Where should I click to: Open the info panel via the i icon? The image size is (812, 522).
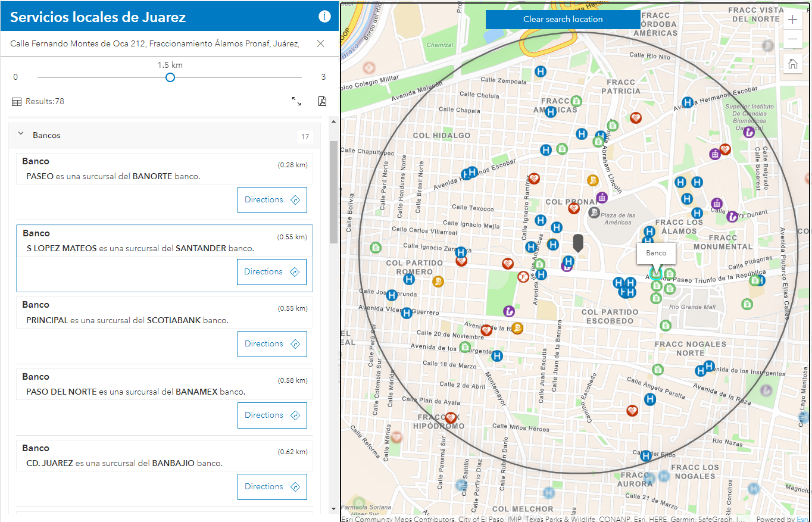pyautogui.click(x=324, y=17)
